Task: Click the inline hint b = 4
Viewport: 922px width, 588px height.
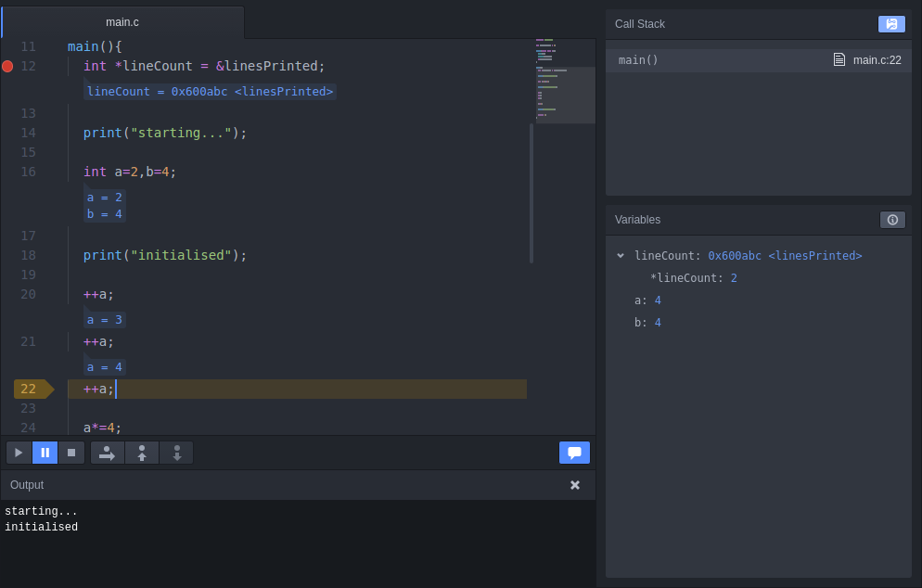Action: (x=105, y=214)
